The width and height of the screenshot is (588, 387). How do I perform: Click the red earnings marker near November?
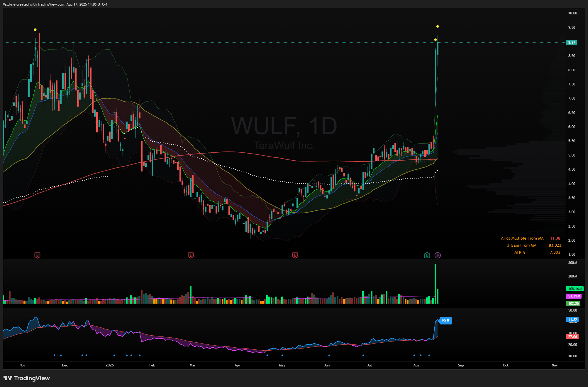pos(37,255)
